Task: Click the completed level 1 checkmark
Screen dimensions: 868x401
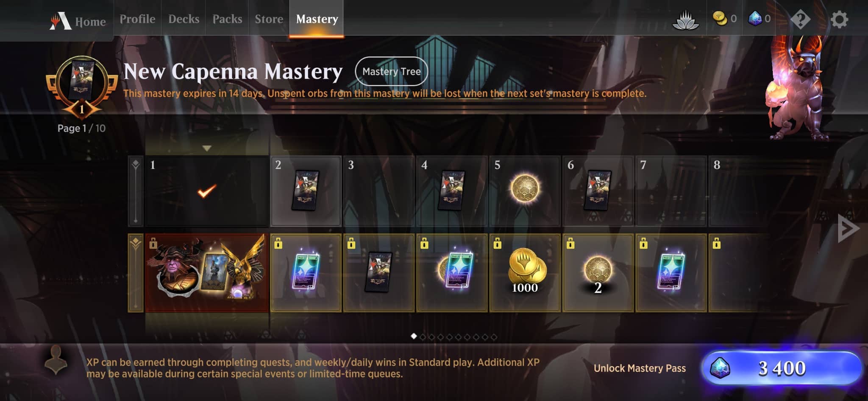Action: [x=207, y=191]
